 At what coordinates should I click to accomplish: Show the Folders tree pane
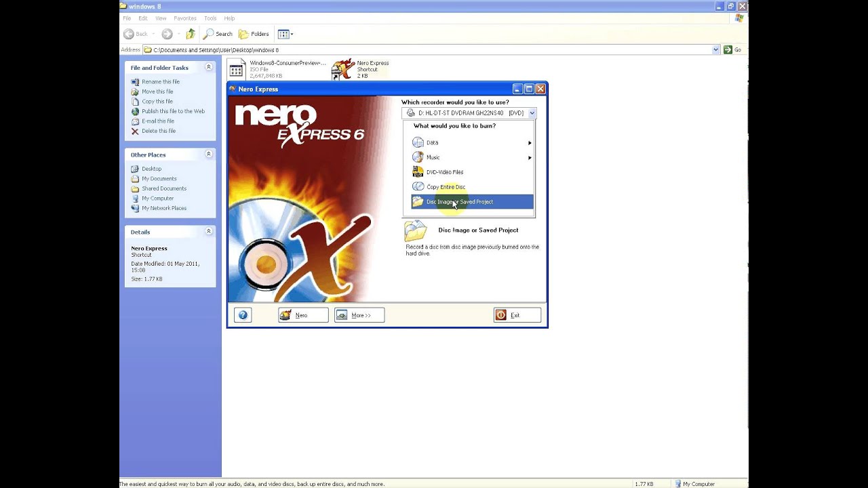pyautogui.click(x=254, y=34)
